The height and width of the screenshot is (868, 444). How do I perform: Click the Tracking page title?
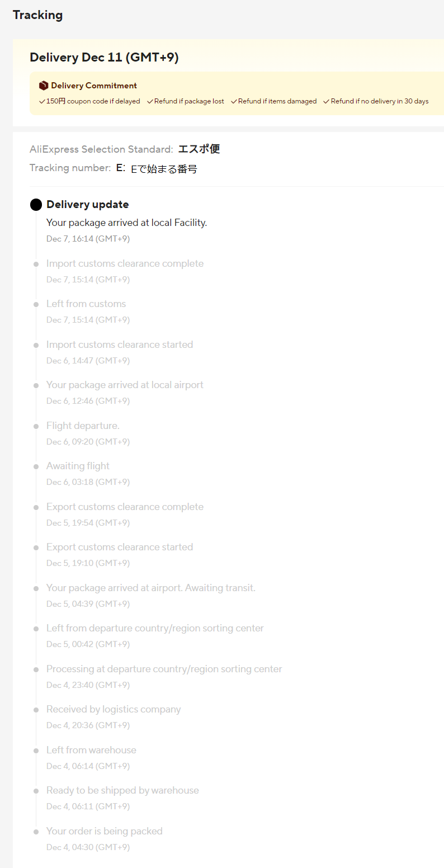(37, 15)
